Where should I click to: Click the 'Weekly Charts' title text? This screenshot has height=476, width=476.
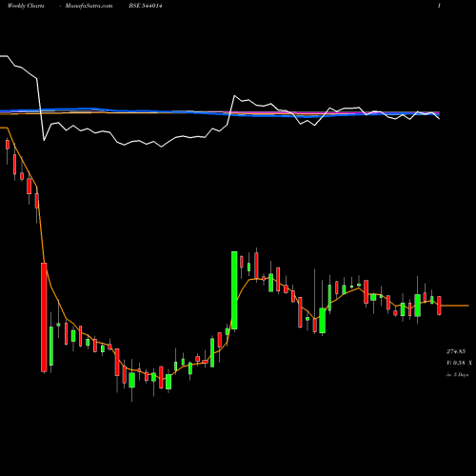point(26,6)
